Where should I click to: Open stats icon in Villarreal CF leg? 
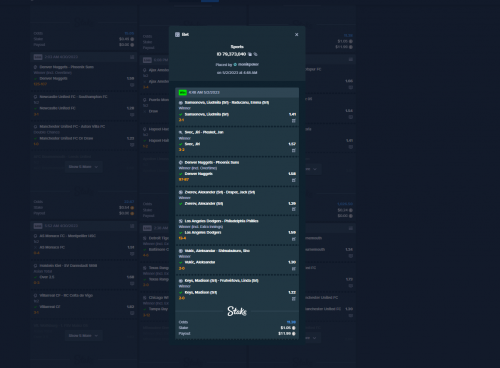click(132, 313)
